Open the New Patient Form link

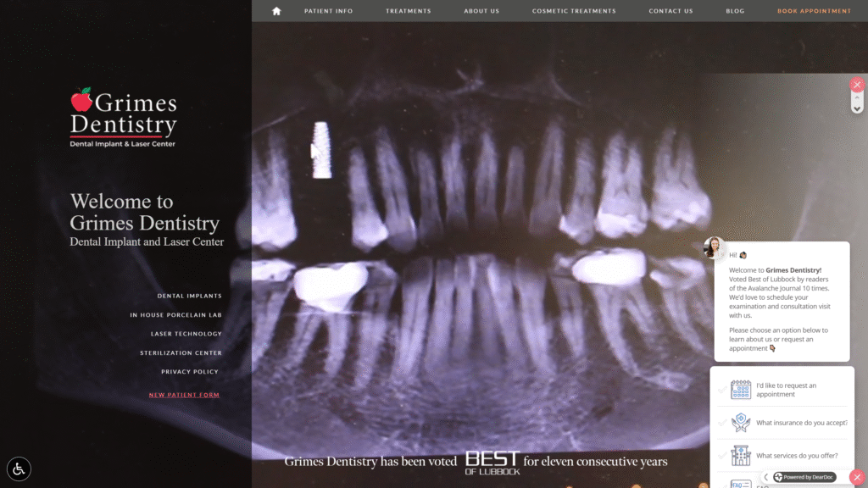tap(184, 395)
